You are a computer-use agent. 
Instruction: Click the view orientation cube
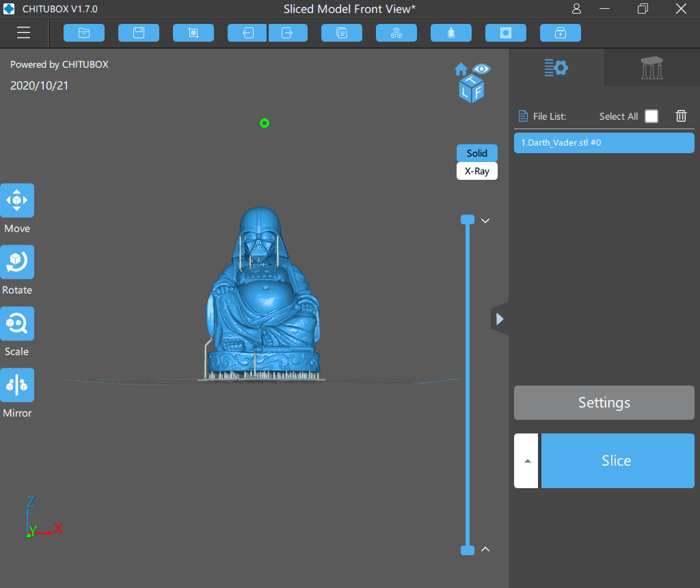472,89
